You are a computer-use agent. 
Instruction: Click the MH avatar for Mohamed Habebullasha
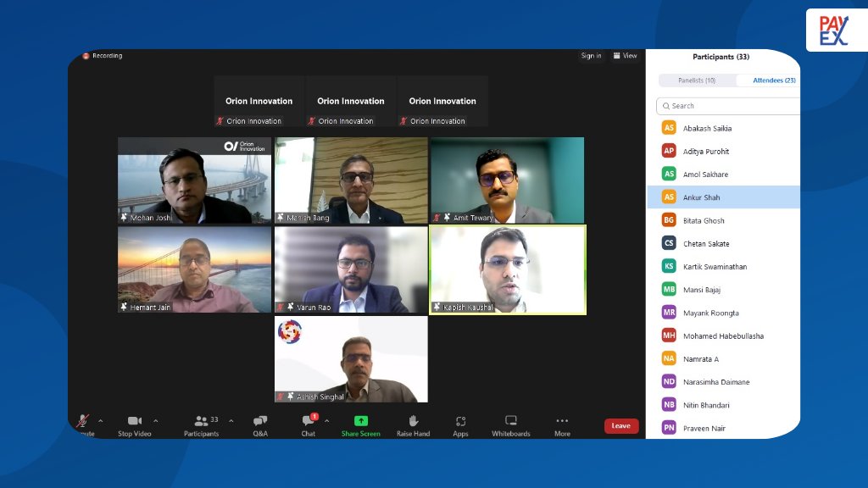(669, 335)
